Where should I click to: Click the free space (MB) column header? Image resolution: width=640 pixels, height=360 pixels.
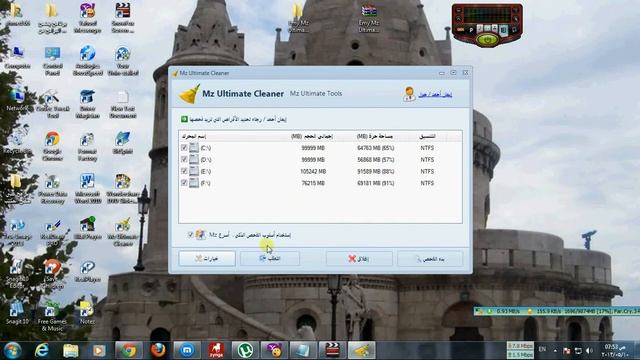pos(375,136)
